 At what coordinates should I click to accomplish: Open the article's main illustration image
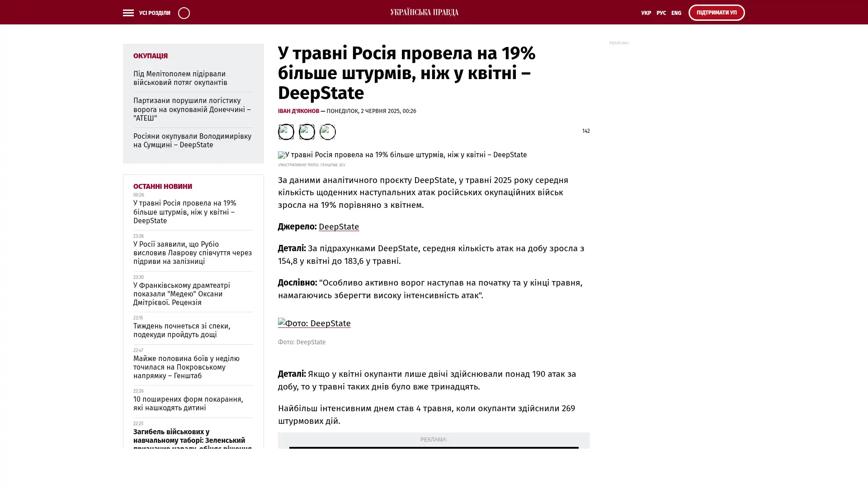(x=402, y=155)
